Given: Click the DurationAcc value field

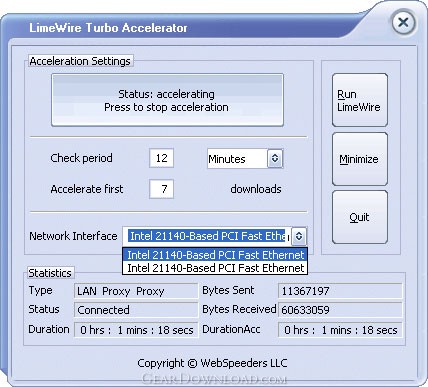Looking at the screenshot, I should pyautogui.click(x=340, y=330).
